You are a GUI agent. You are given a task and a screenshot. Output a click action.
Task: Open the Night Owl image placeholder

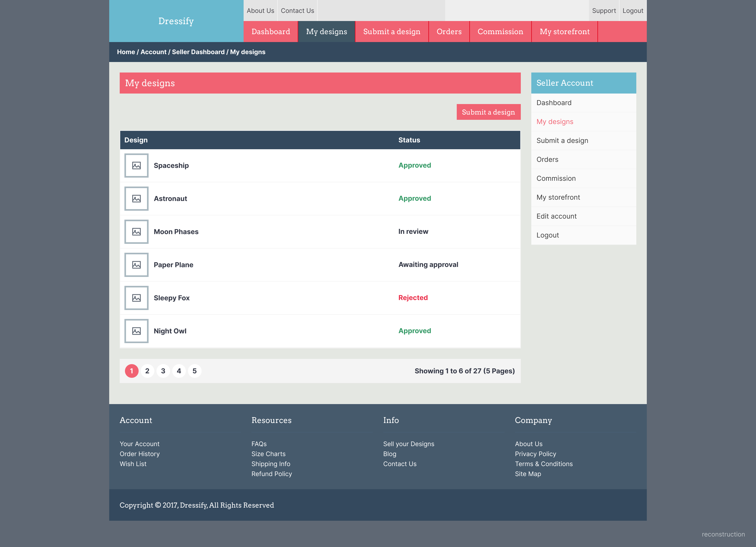coord(136,331)
